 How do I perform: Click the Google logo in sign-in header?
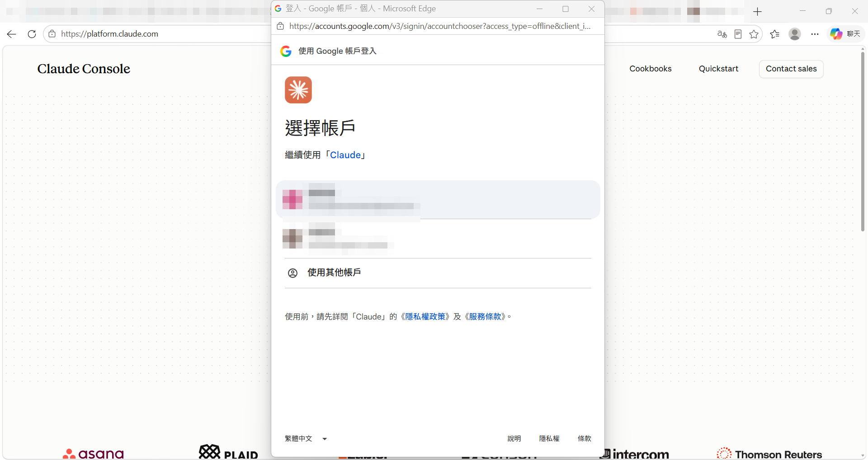point(286,51)
